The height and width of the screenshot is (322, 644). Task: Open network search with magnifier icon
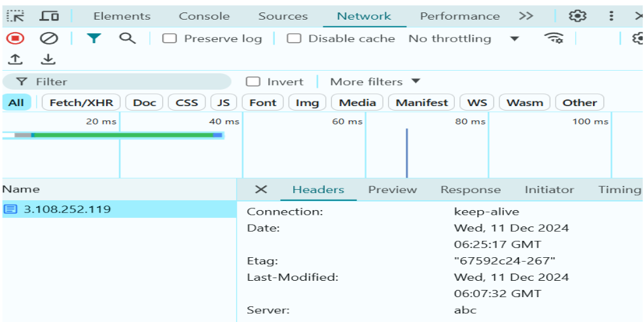127,39
